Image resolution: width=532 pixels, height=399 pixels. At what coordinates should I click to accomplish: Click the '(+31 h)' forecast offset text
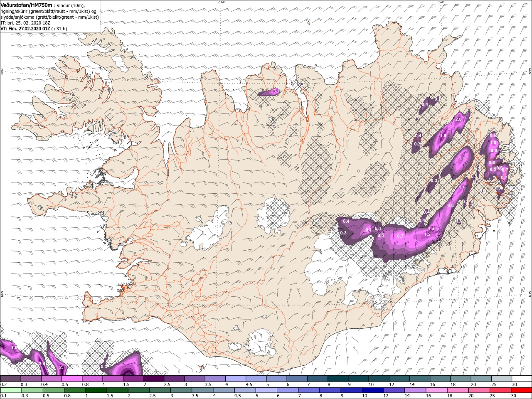click(60, 29)
